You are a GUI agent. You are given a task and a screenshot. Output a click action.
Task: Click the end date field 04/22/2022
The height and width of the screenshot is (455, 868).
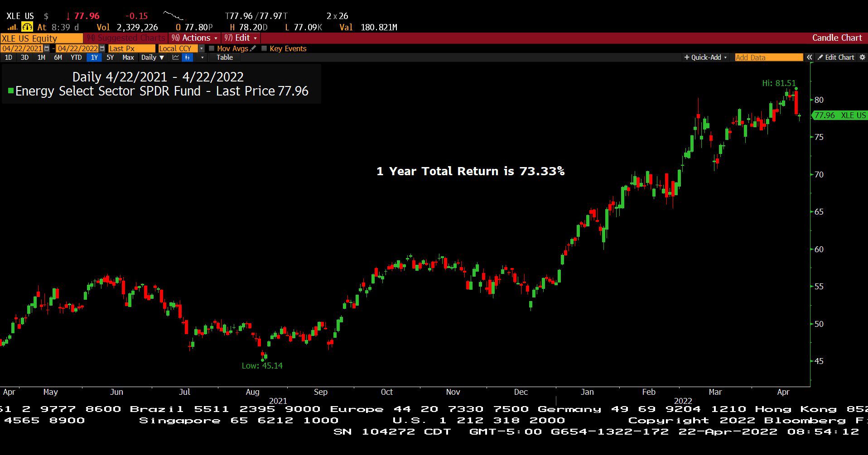(x=77, y=48)
